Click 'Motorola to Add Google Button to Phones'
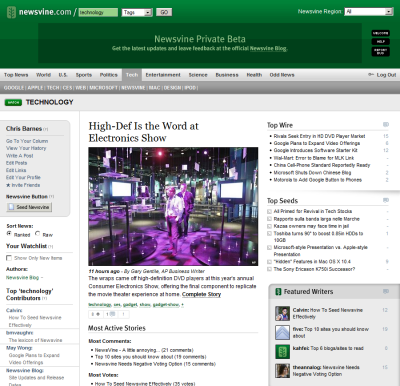Image resolution: width=400 pixels, height=386 pixels. (x=318, y=180)
